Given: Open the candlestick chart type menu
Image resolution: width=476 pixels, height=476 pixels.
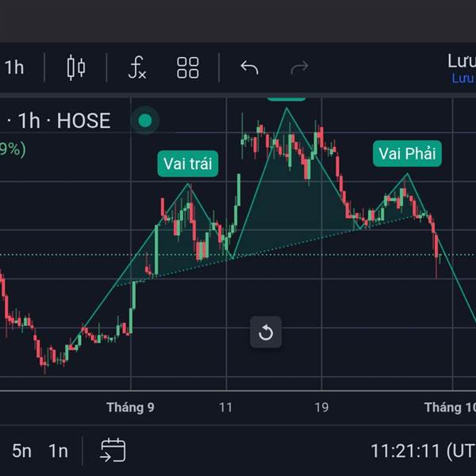Looking at the screenshot, I should click(x=76, y=67).
